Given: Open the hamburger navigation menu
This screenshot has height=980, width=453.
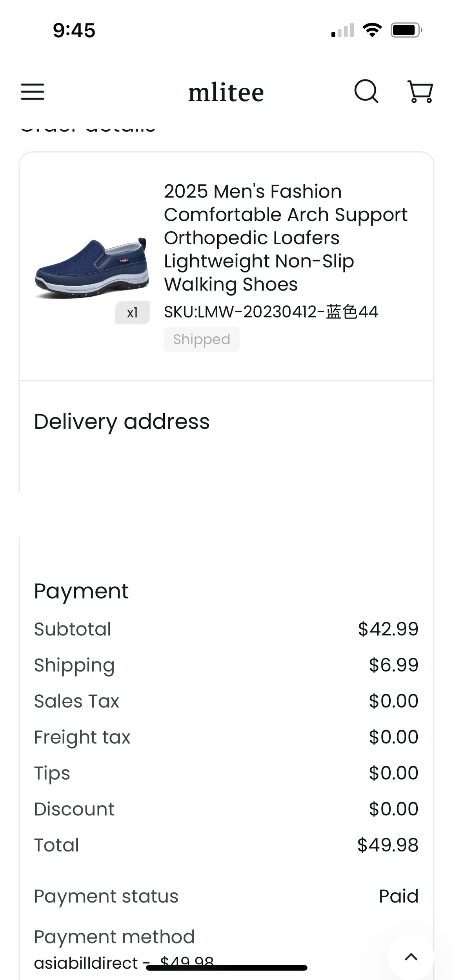Looking at the screenshot, I should tap(33, 92).
